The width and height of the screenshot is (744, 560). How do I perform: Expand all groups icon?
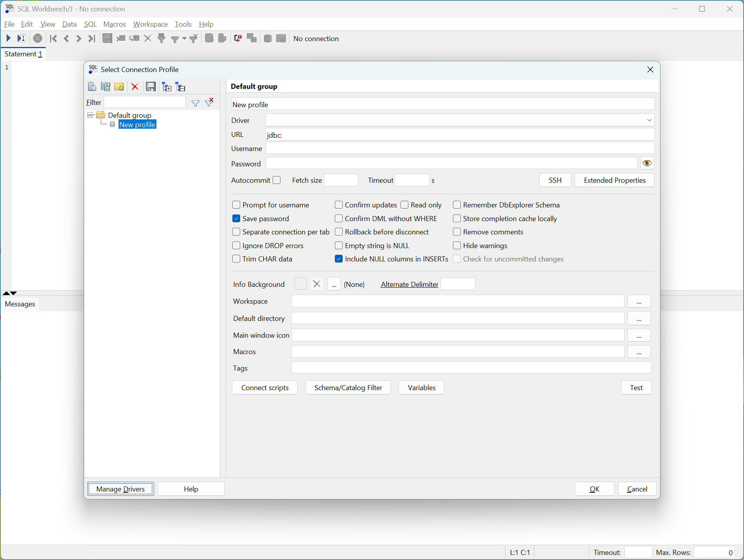pyautogui.click(x=167, y=86)
